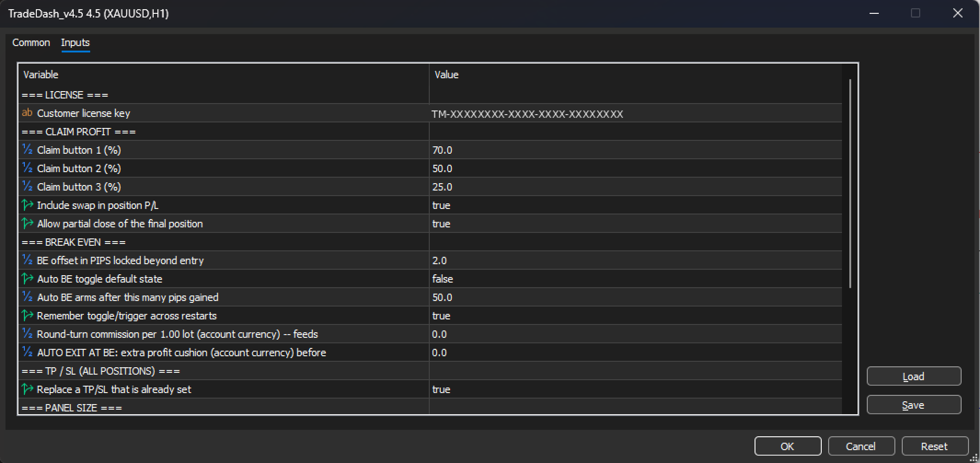The height and width of the screenshot is (463, 980).
Task: Reset inputs with the Reset button
Action: click(935, 446)
